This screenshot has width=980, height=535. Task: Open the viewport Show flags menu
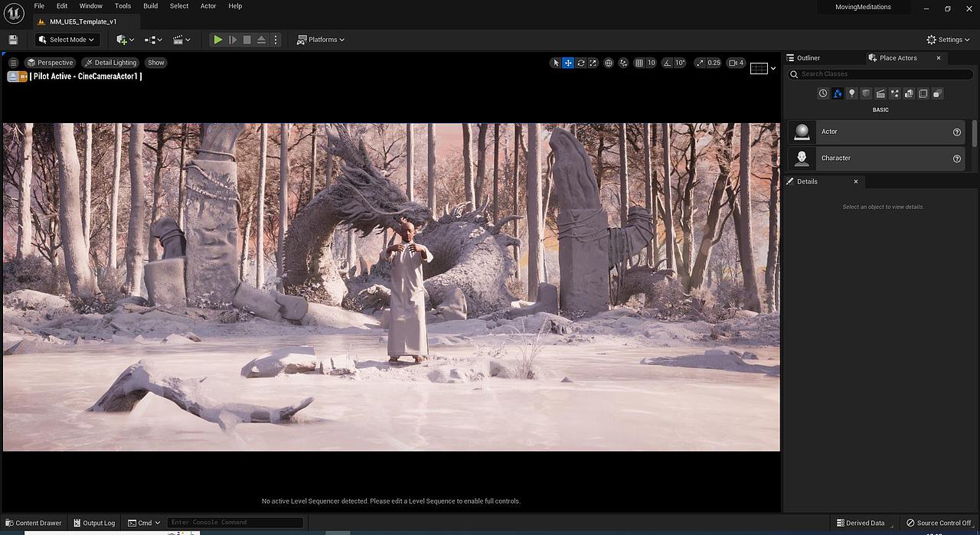coord(156,63)
